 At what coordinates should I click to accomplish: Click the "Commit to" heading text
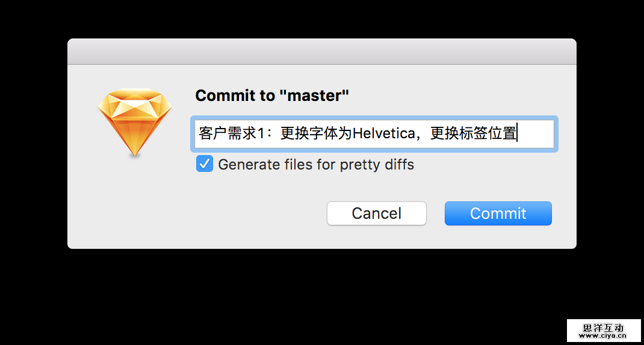(234, 96)
